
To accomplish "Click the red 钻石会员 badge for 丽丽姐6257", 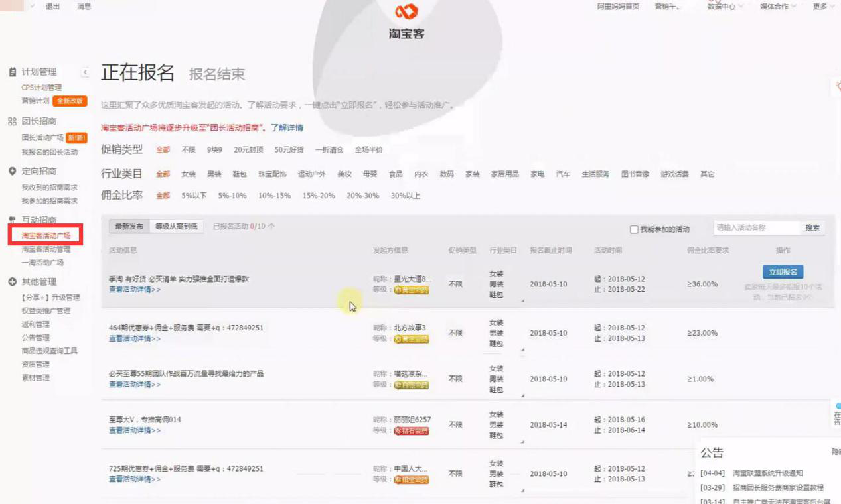I will pos(412,431).
